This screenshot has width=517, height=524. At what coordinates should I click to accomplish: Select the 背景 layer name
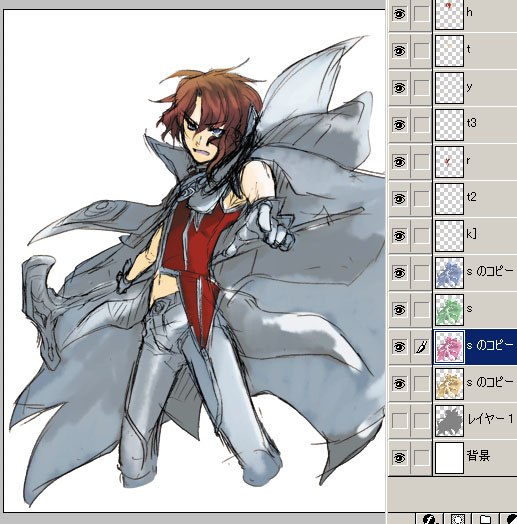pyautogui.click(x=478, y=456)
